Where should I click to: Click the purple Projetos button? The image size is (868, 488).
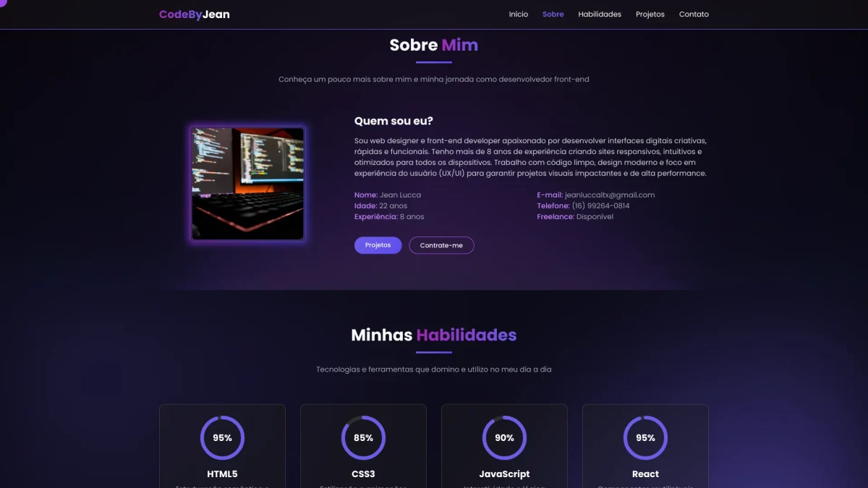(378, 245)
